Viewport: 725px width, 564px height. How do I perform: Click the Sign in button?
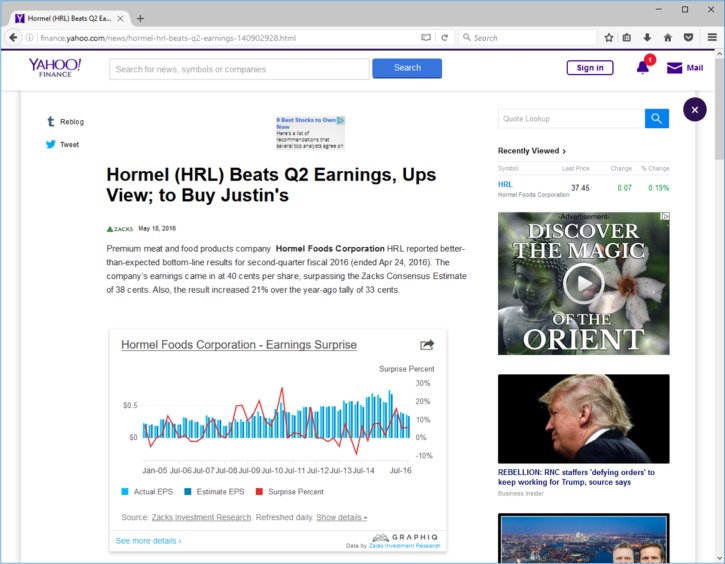[590, 67]
